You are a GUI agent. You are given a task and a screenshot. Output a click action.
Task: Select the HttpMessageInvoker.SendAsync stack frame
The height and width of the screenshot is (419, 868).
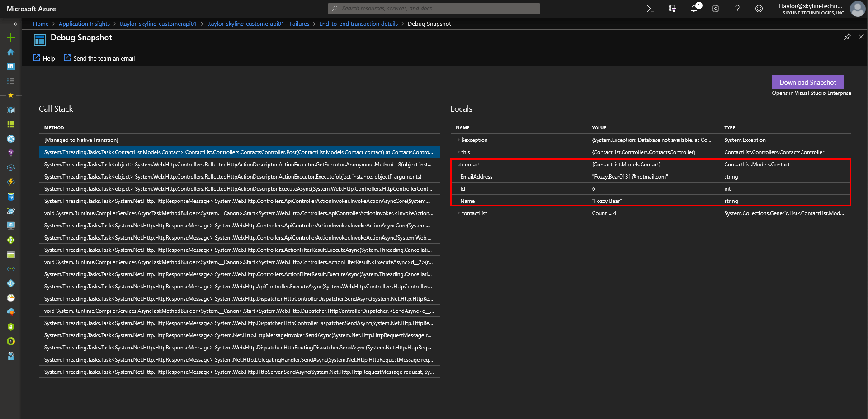click(239, 335)
